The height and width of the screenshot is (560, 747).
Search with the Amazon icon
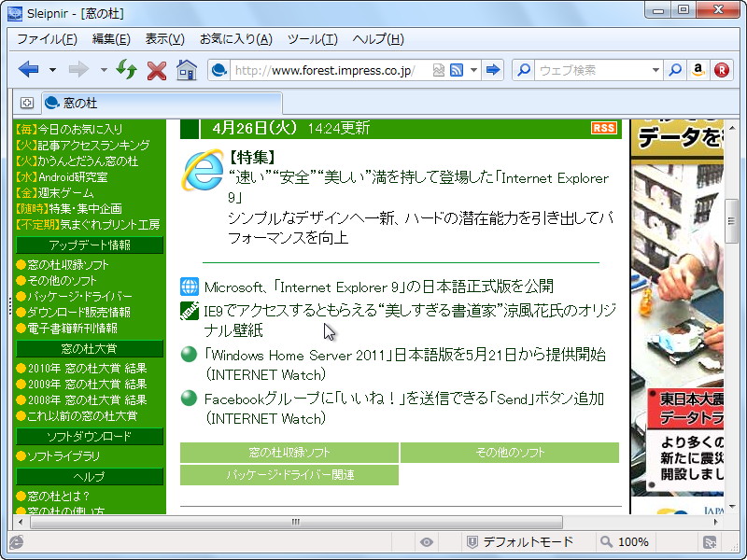(x=698, y=69)
